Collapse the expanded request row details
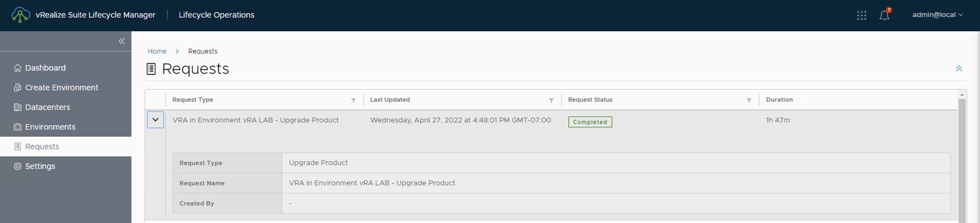980x223 pixels. tap(155, 120)
